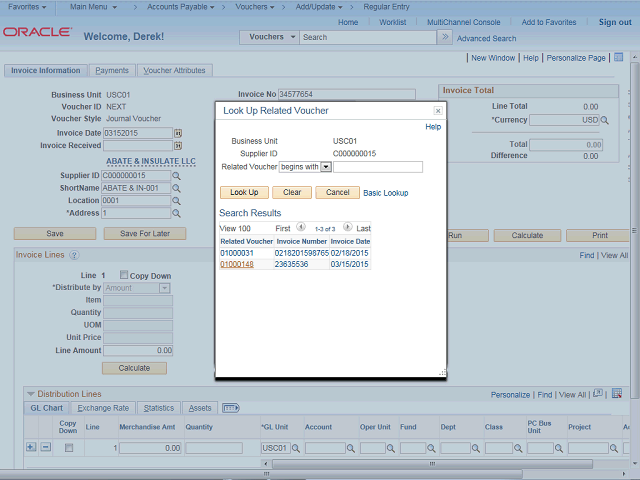
Task: Click Calculate button in Invoice Total area
Action: pyautogui.click(x=527, y=236)
